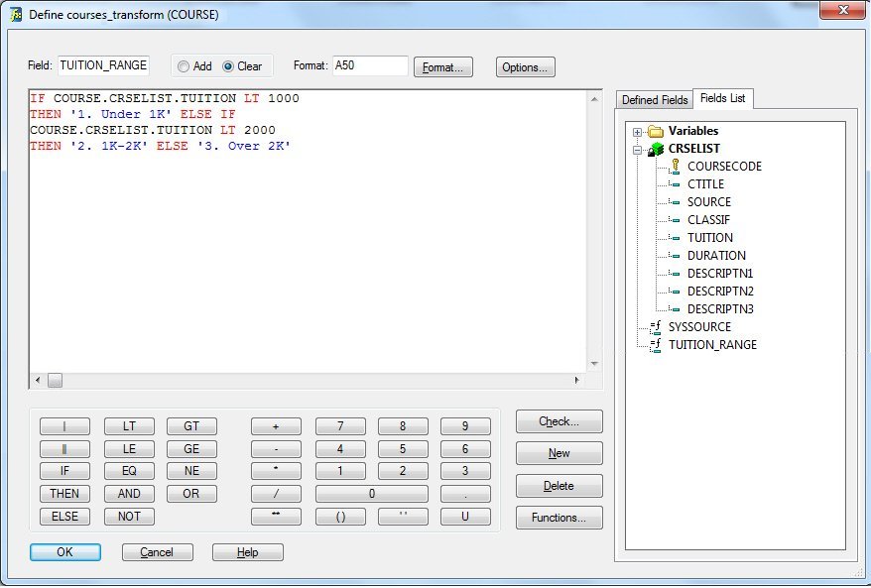The width and height of the screenshot is (871, 588).
Task: Click the editor horizontal scroll right arrow
Action: [x=577, y=381]
